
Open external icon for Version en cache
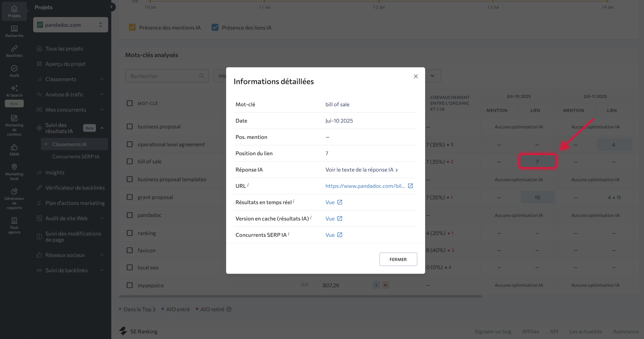click(339, 218)
